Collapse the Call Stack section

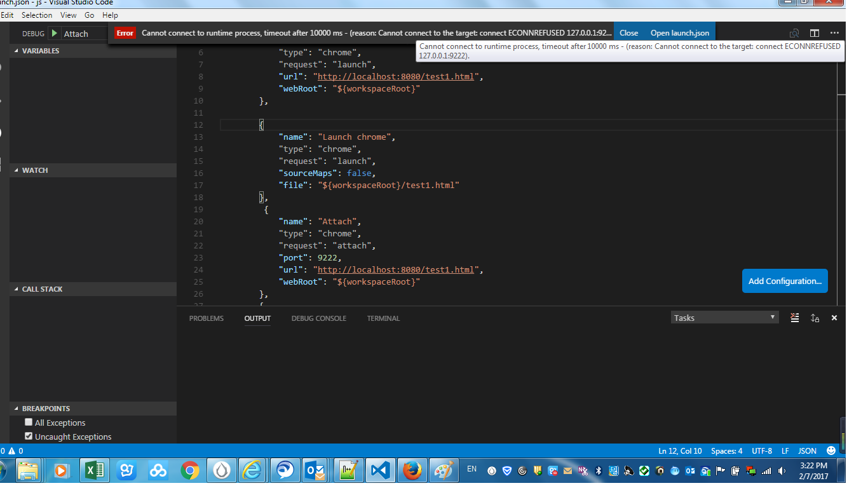(93, 289)
